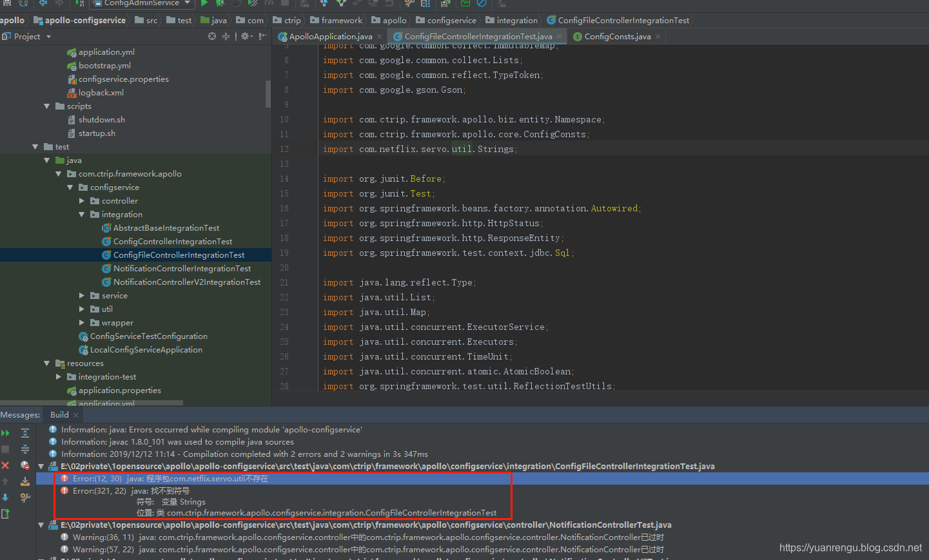The image size is (929, 560).
Task: Close the ConfigFileControllerIntegrationTest.java tab
Action: point(559,37)
